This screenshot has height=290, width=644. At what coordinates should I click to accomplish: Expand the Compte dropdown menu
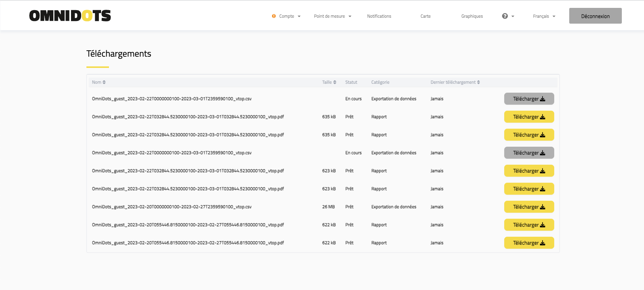point(289,16)
